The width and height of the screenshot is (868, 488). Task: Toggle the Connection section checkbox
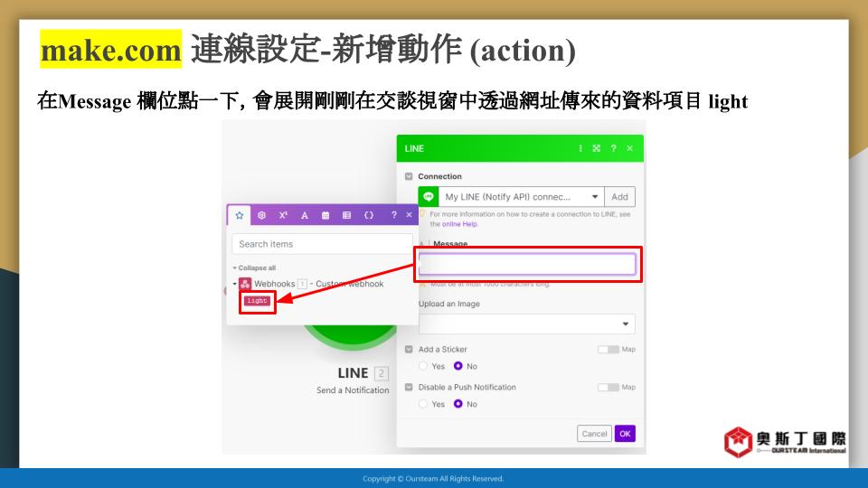409,176
